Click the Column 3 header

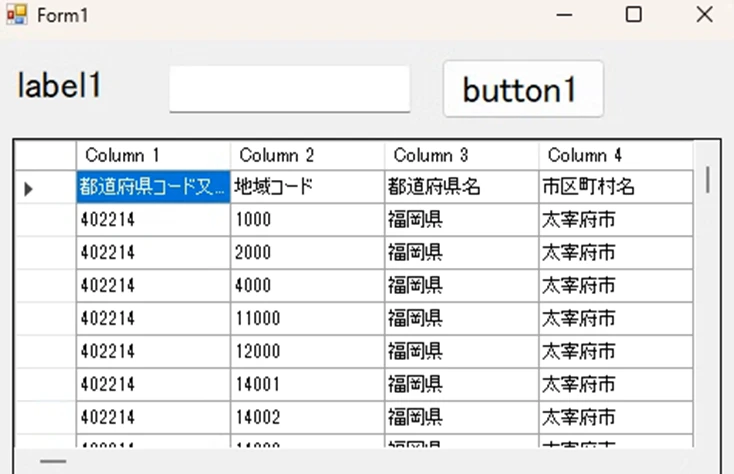coord(462,155)
